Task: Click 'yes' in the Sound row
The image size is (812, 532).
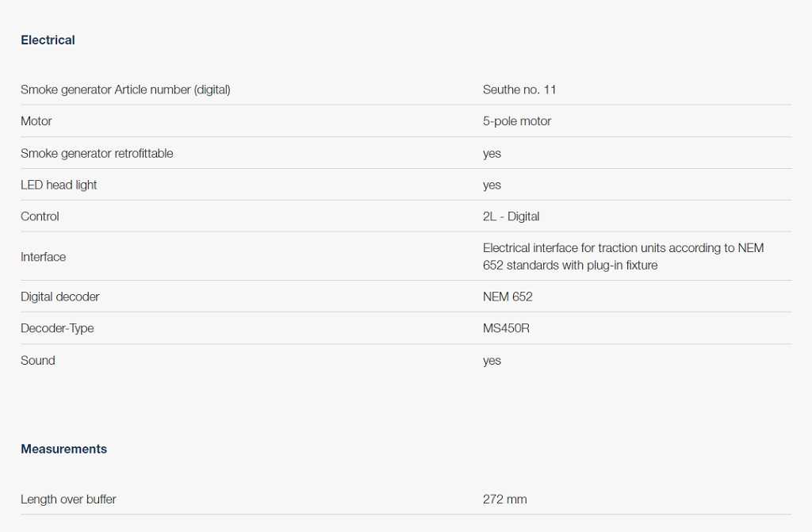Action: [492, 361]
